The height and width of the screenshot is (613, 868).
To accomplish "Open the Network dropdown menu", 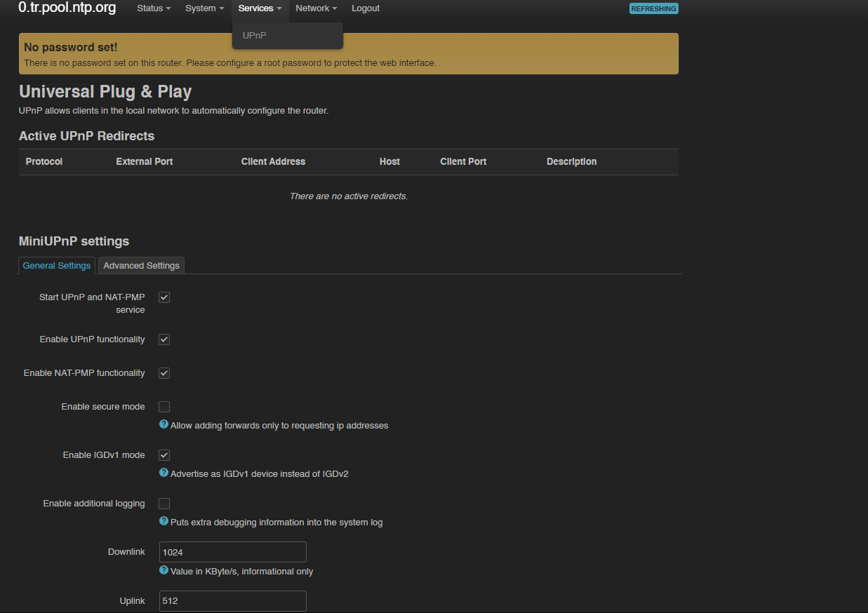I will coord(316,8).
